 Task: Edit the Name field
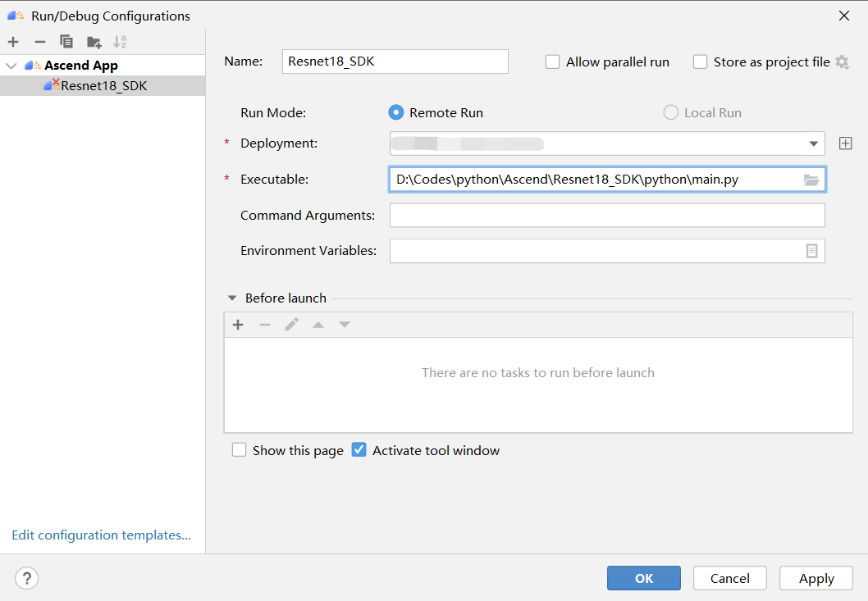(395, 61)
